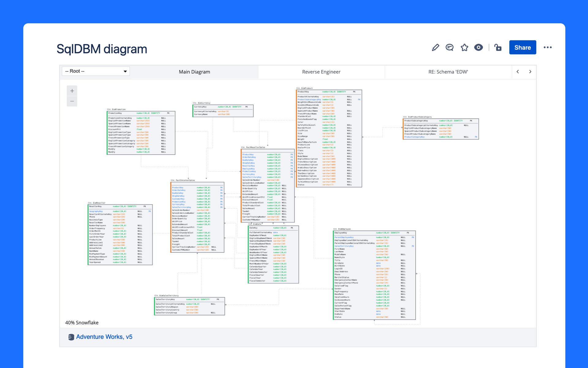Switch to Reverse Engineer tab
Viewport: 588px width, 368px height.
click(x=321, y=72)
